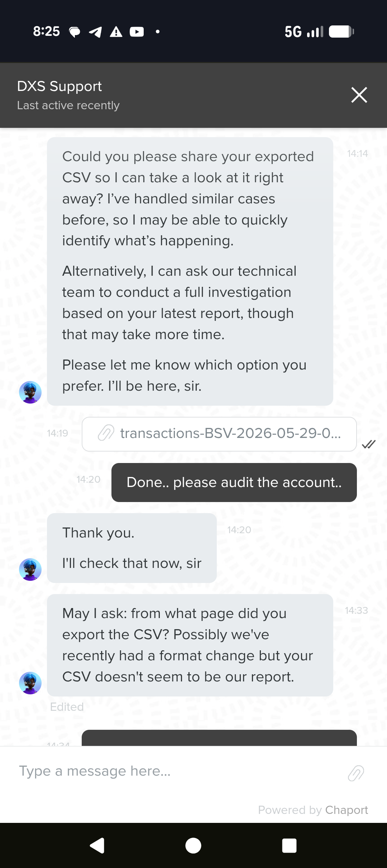Viewport: 387px width, 868px height.
Task: Tap agent avatar beside CSV request message
Action: pyautogui.click(x=30, y=392)
